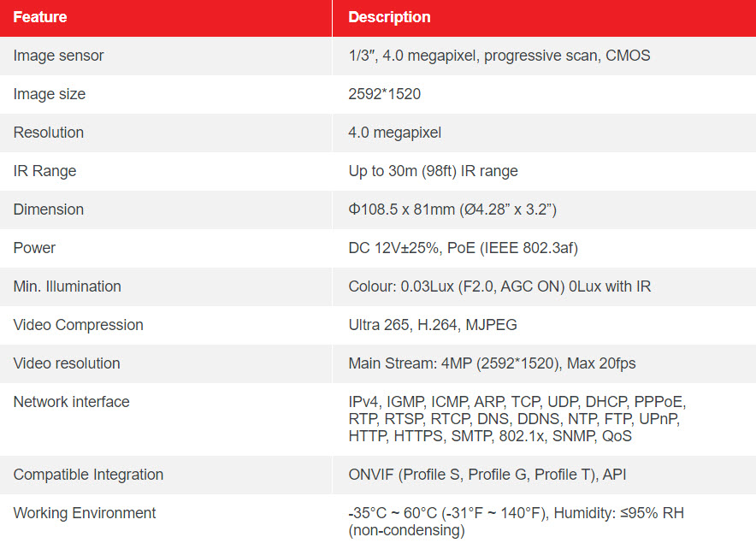The height and width of the screenshot is (549, 756).
Task: Select the Image sensor row label
Action: 58,56
